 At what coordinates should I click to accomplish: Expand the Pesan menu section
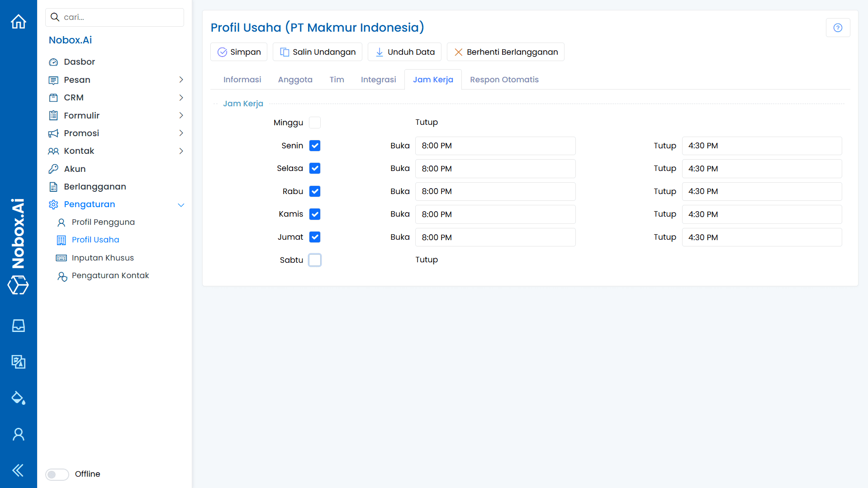(x=181, y=80)
